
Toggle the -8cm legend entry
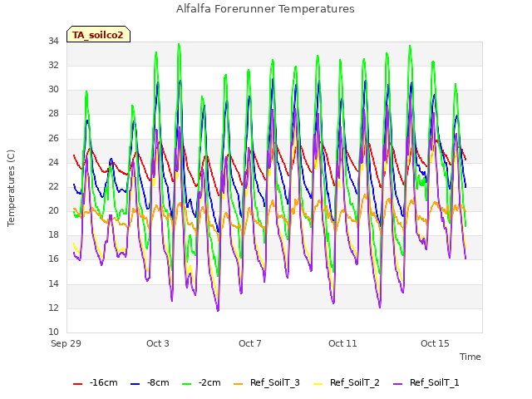click(150, 382)
